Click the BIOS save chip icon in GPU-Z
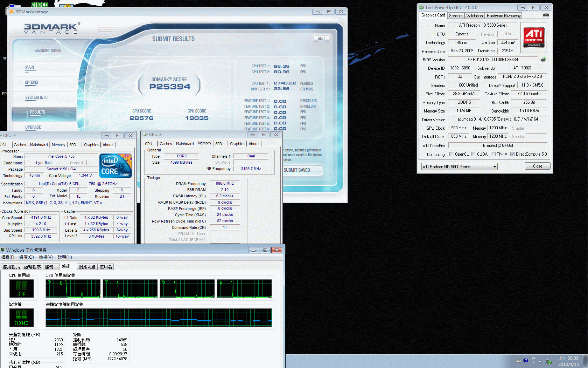Image resolution: width=588 pixels, height=368 pixels. point(543,60)
